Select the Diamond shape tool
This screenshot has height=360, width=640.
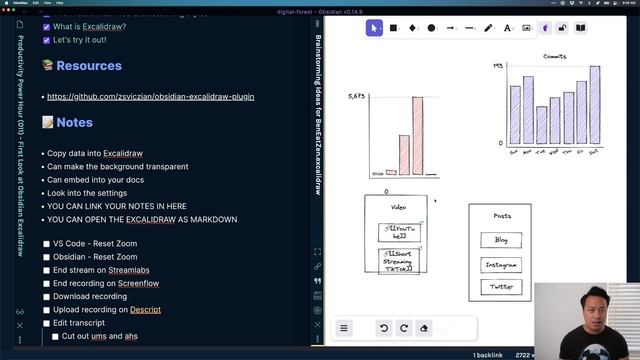[x=412, y=28]
